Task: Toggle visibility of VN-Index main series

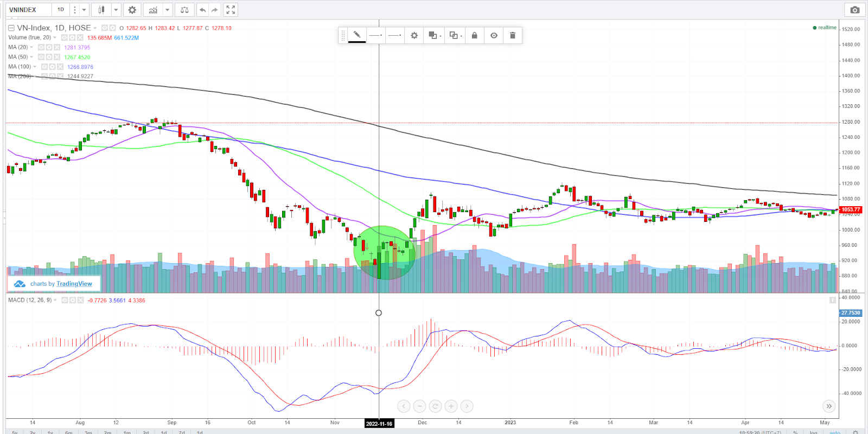Action: click(105, 28)
